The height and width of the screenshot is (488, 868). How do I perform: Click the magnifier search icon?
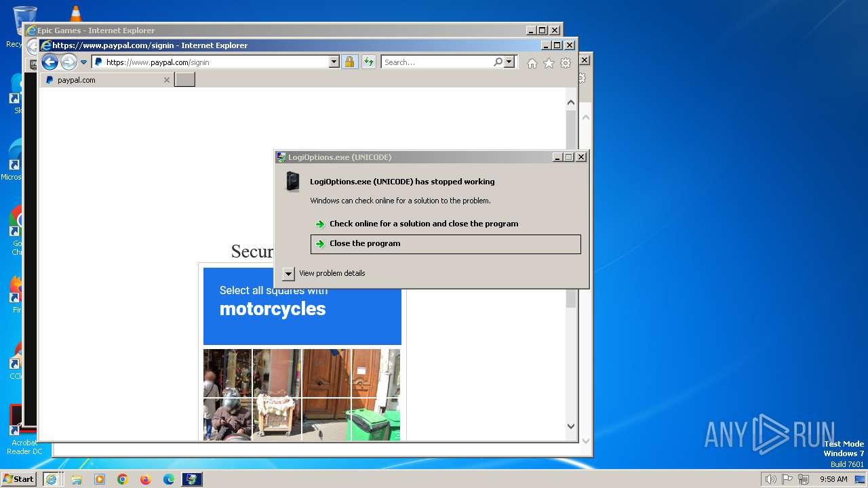point(498,62)
